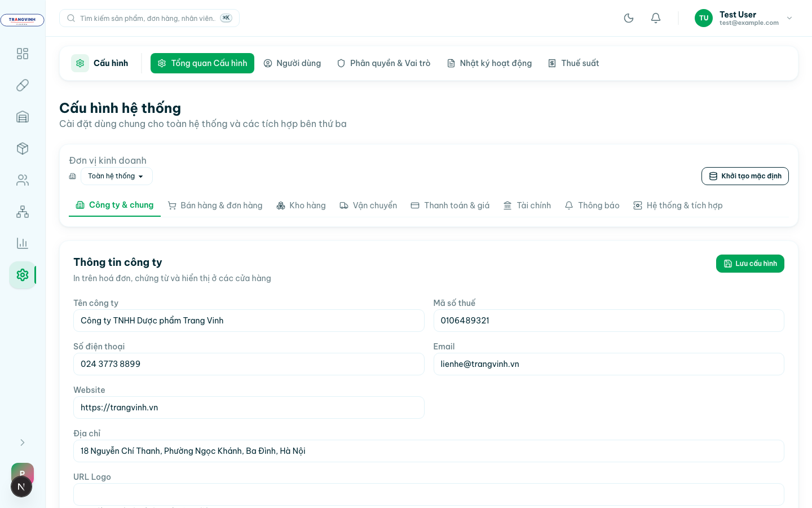Screen dimensions: 812x508
Task: Click the "Đơn vị kinh doanh" label
Action: (108, 160)
